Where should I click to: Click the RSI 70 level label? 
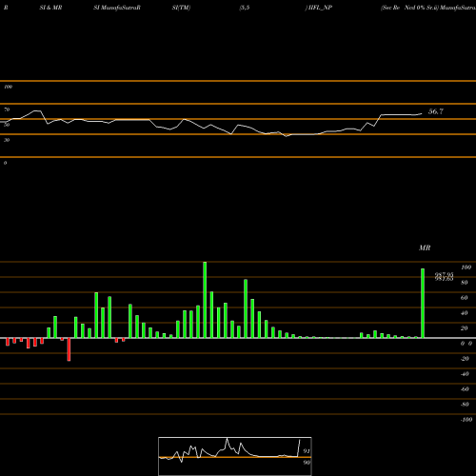[7, 109]
